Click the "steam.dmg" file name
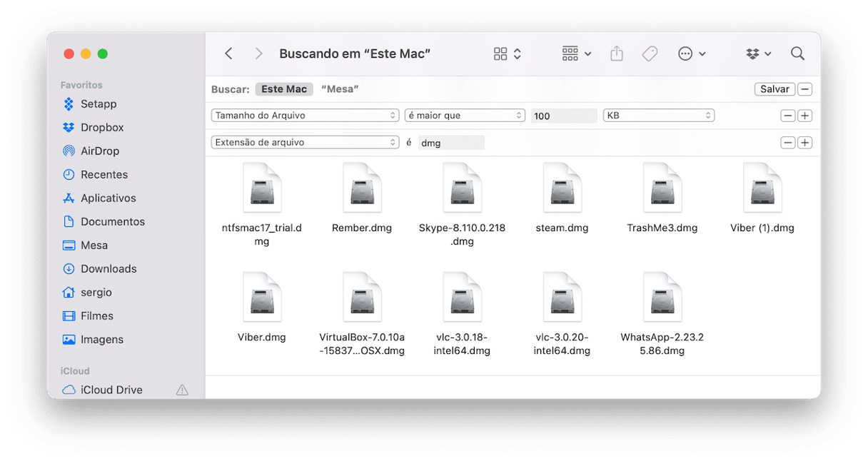Screen dimensions: 868x461 [562, 228]
